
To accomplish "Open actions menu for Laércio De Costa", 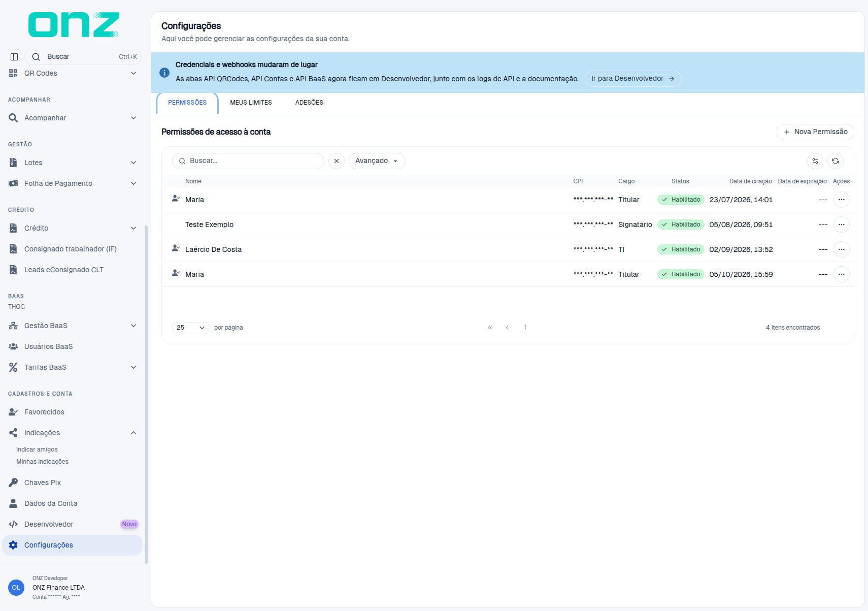I will (x=842, y=249).
